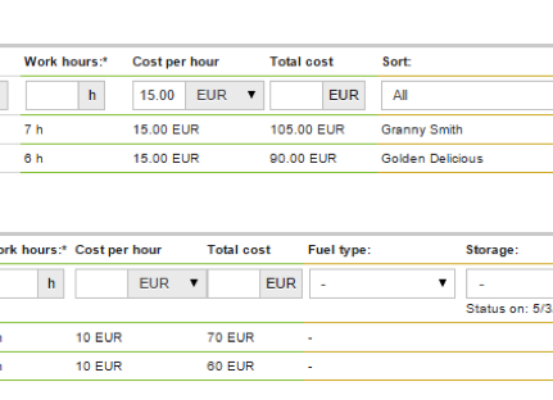
Task: Click the Work hours input in top table
Action: pos(52,95)
